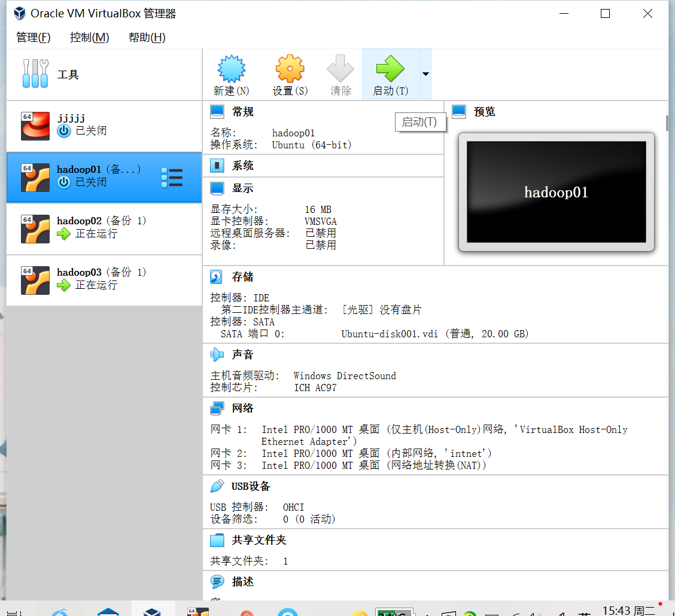Open the 管理(F) menu
Screen dimensions: 675x616
[33, 37]
